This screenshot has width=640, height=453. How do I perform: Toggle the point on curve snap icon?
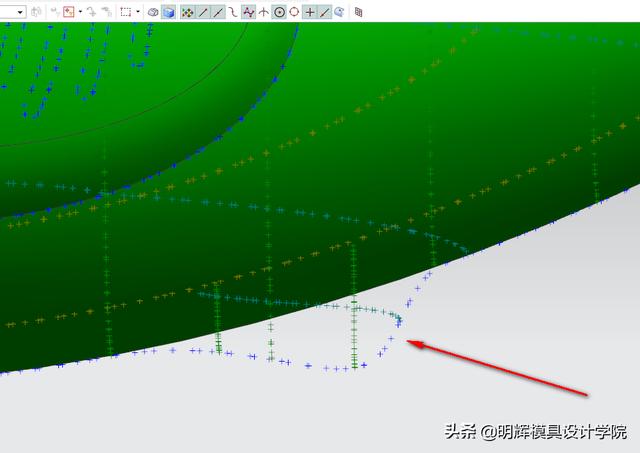click(x=324, y=12)
